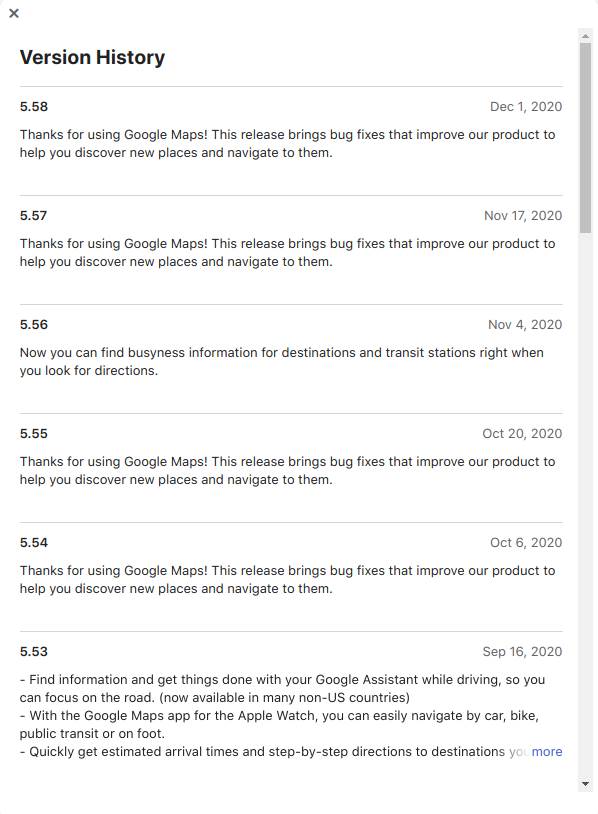Select version 5.53 entry
This screenshot has height=814, width=598.
coord(31,651)
